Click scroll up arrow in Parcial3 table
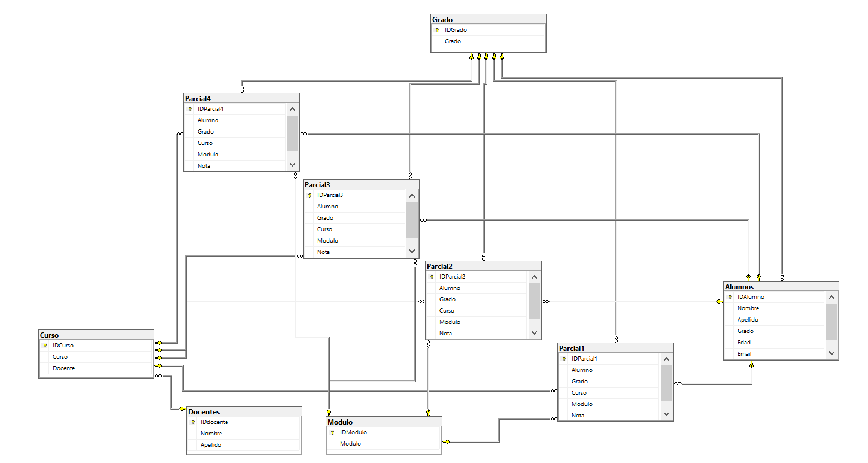The image size is (868, 463). click(412, 196)
